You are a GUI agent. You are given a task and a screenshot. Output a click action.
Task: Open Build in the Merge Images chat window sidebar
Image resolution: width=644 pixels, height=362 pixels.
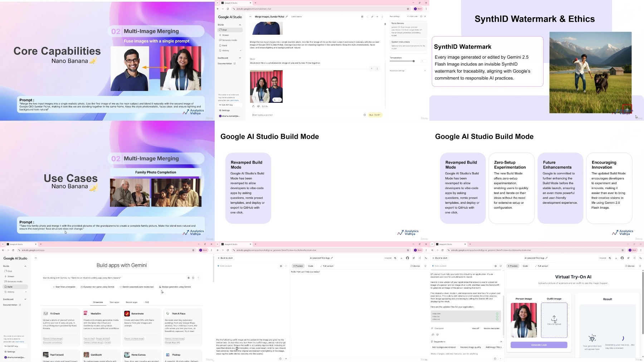230,45
